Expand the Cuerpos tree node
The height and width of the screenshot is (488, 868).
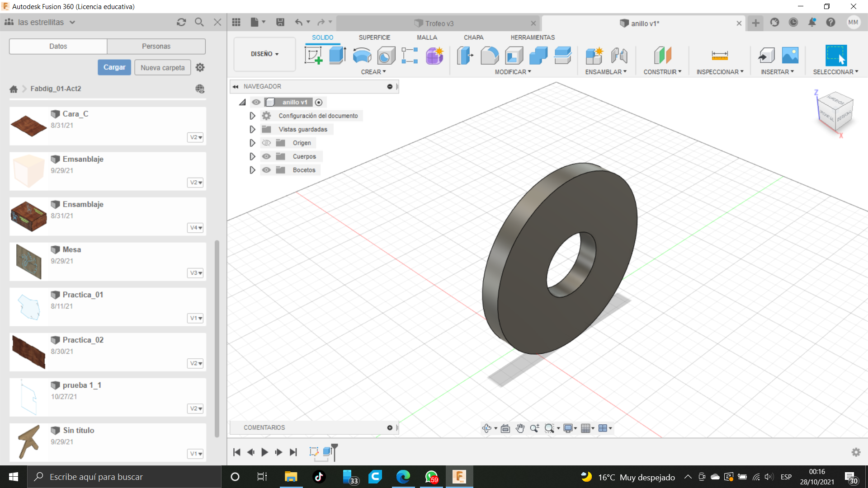coord(252,156)
